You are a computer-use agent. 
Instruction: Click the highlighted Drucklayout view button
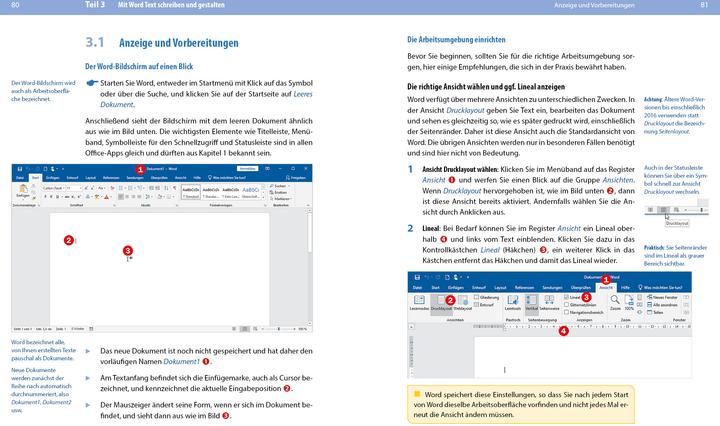(x=442, y=302)
